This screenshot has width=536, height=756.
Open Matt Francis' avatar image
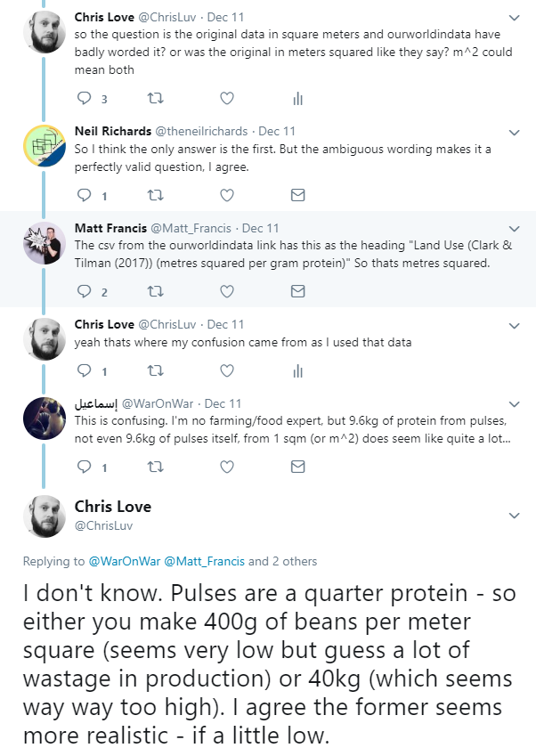(44, 244)
